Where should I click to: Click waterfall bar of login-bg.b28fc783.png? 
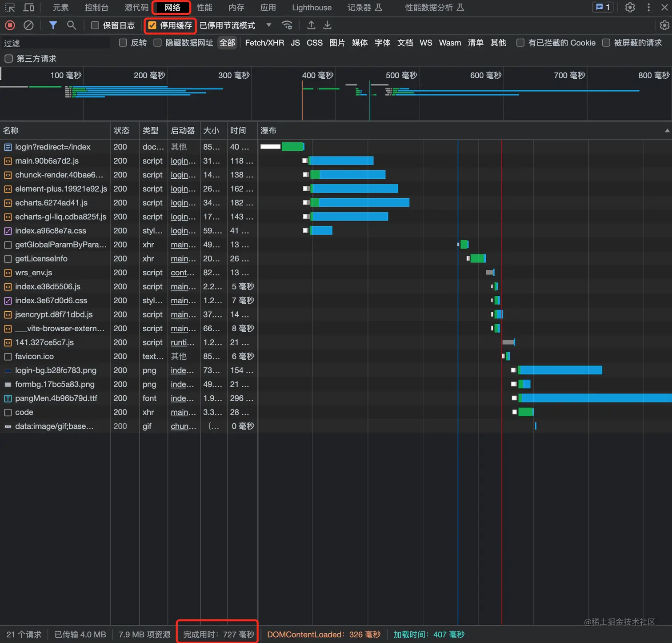560,370
